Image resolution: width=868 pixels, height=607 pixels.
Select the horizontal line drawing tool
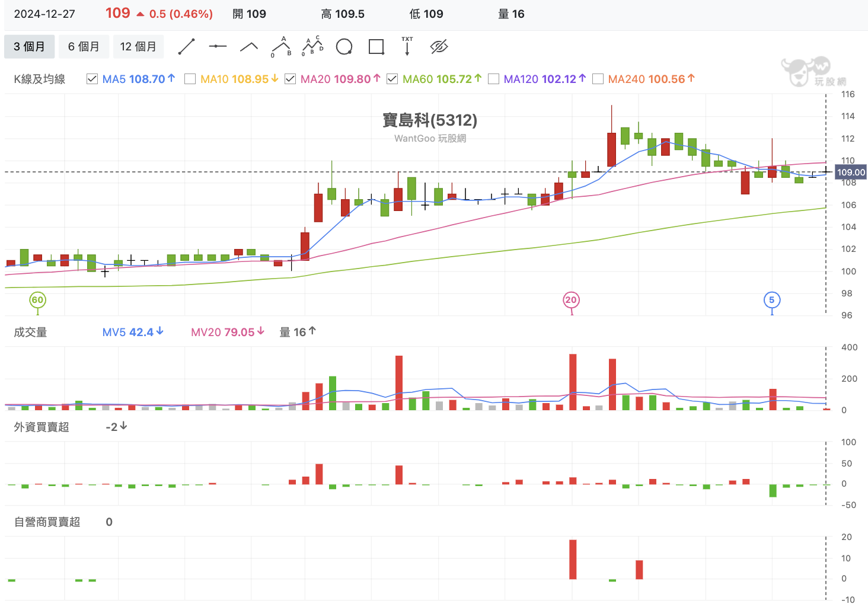(218, 47)
